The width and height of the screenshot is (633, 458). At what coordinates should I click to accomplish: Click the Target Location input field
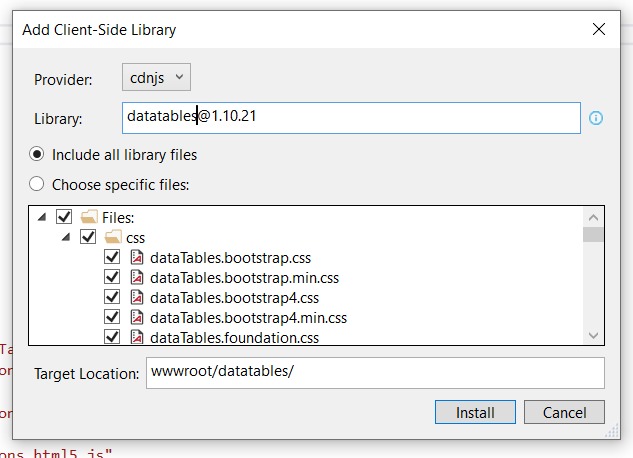(x=375, y=373)
